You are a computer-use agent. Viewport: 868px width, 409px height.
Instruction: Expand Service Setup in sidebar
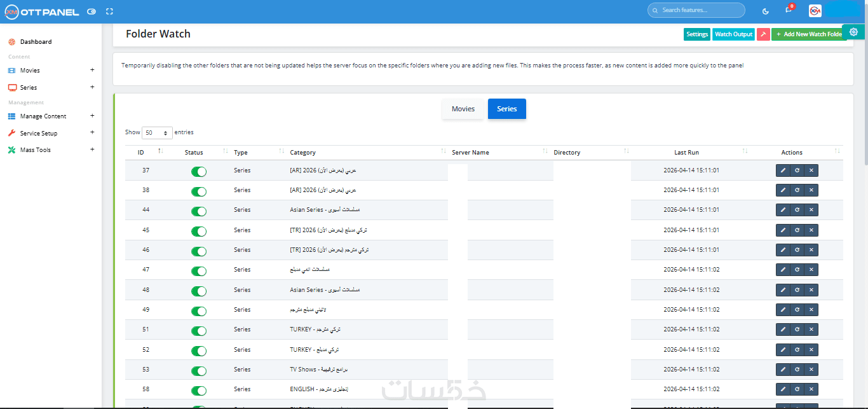tap(51, 134)
